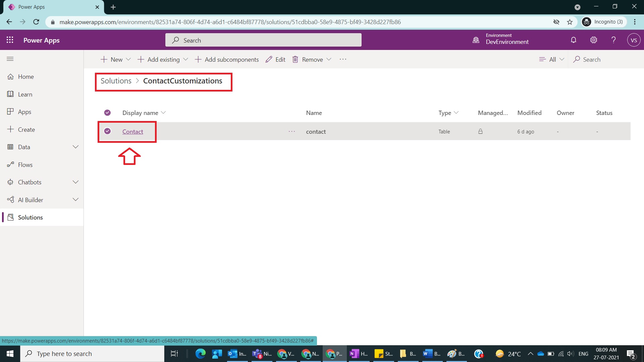Open Microsoft Edge from the taskbar
The width and height of the screenshot is (644, 362).
(x=200, y=354)
